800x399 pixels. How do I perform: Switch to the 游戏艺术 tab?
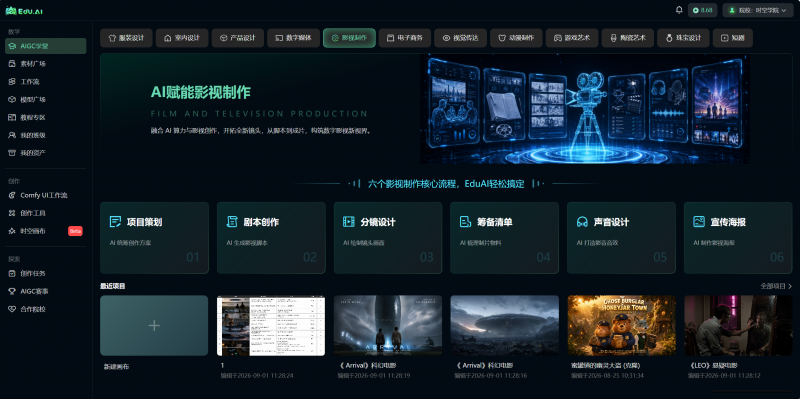click(x=571, y=38)
